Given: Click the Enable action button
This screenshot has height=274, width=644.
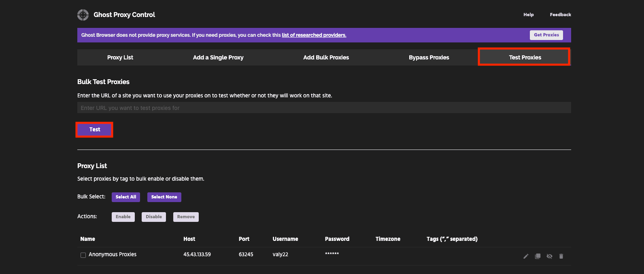Looking at the screenshot, I should 123,217.
